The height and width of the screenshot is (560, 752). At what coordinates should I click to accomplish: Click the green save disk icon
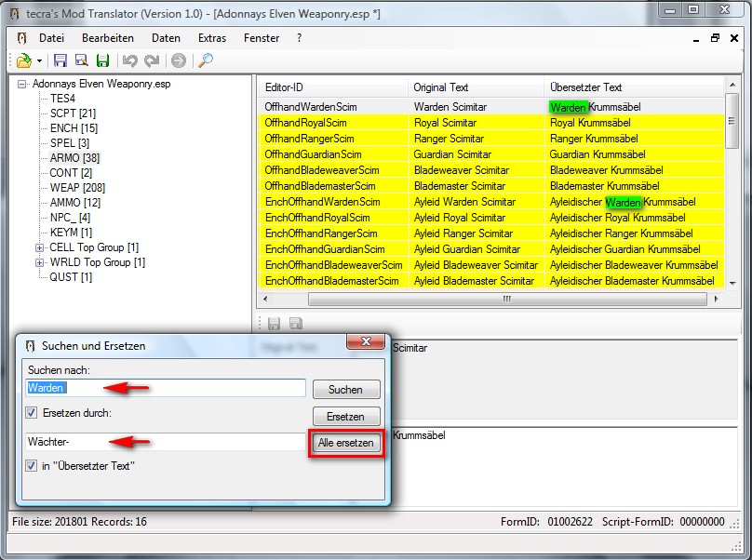pos(102,60)
